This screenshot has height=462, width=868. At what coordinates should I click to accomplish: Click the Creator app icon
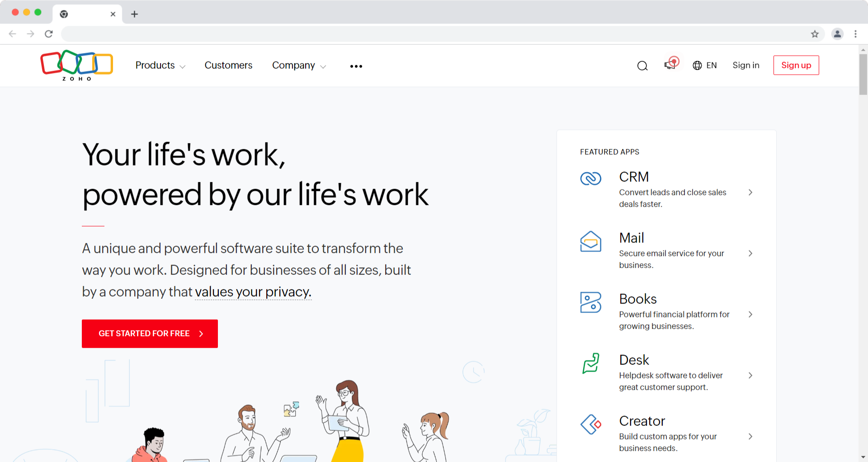tap(591, 424)
